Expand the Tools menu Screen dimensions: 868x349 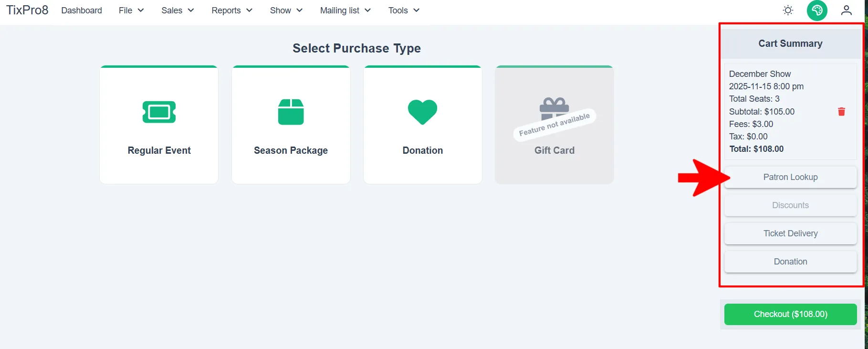pos(404,10)
